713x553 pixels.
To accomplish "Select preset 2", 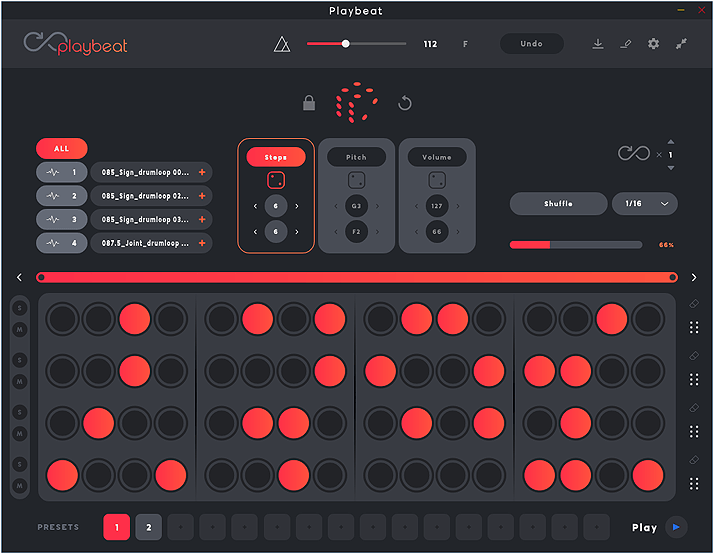I will click(x=148, y=527).
